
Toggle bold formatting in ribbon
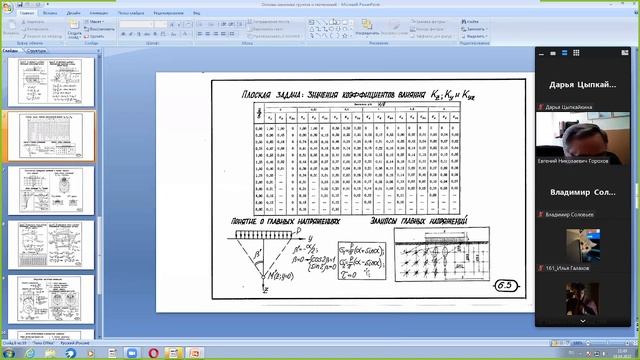point(123,34)
